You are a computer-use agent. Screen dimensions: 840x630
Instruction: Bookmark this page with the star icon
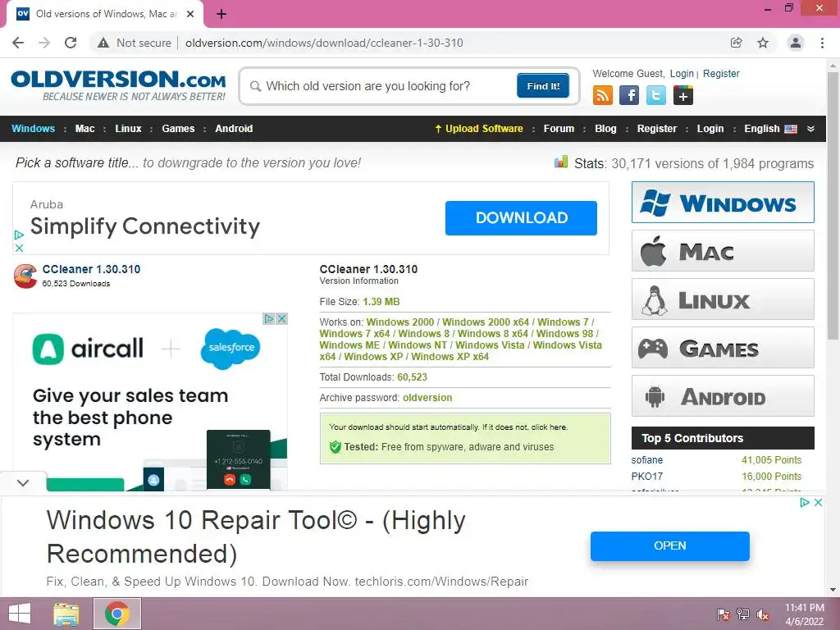coord(763,43)
